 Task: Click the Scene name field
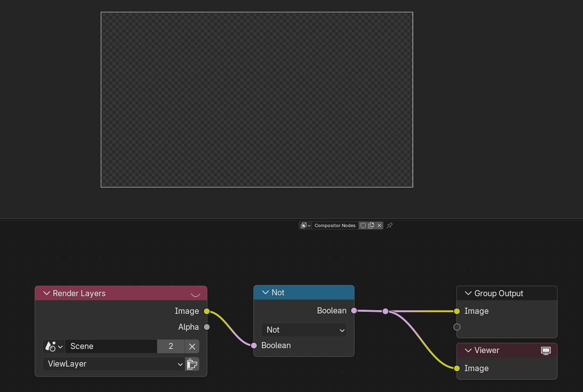111,346
